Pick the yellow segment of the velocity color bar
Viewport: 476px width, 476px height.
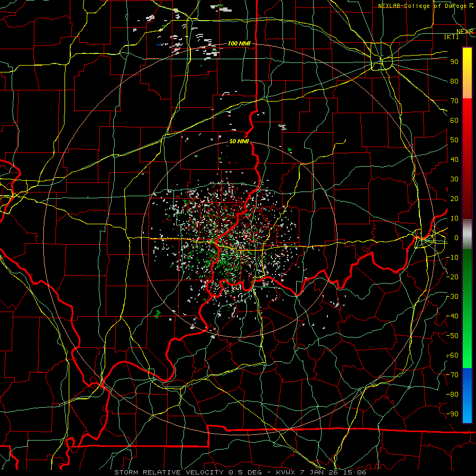pyautogui.click(x=467, y=73)
